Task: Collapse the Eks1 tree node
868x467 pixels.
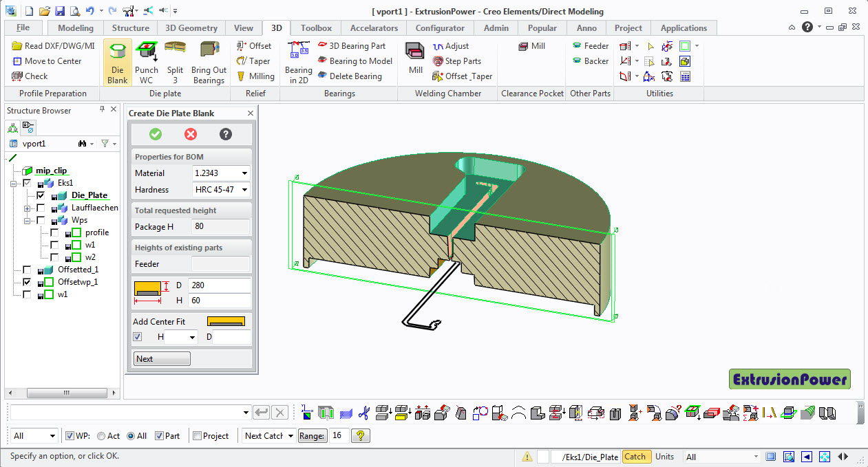Action: tap(14, 183)
